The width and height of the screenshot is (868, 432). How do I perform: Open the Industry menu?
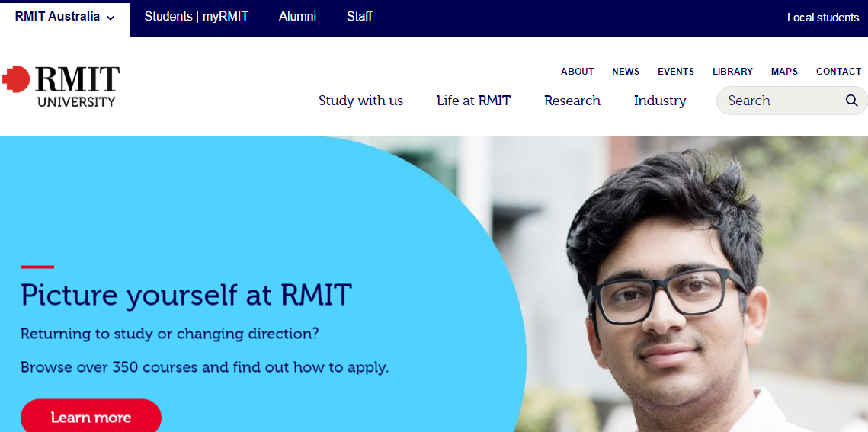pyautogui.click(x=660, y=101)
